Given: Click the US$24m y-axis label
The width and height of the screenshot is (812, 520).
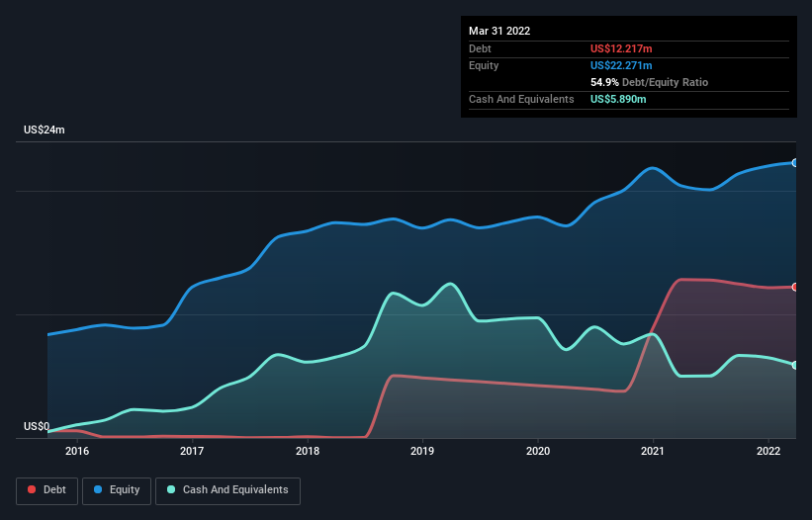Looking at the screenshot, I should pyautogui.click(x=45, y=130).
